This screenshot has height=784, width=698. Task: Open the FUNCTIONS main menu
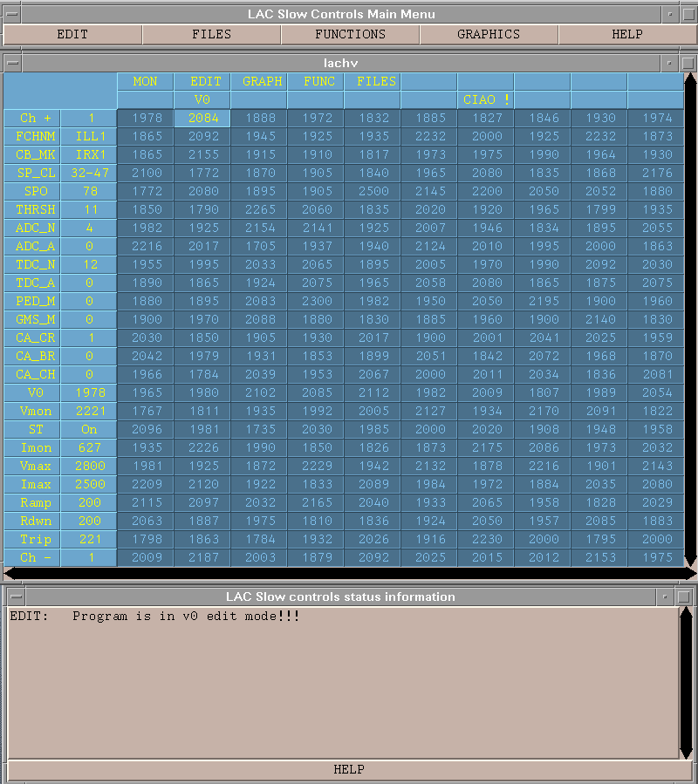(350, 35)
